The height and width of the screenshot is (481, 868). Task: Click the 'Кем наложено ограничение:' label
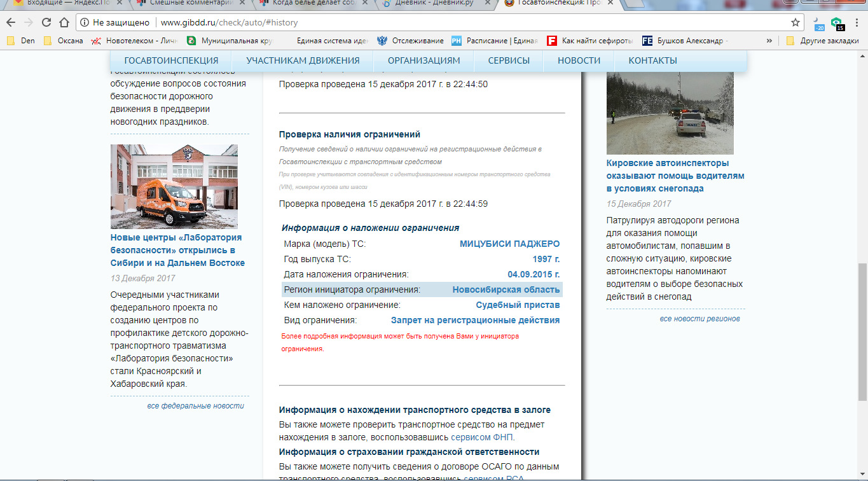click(x=342, y=305)
